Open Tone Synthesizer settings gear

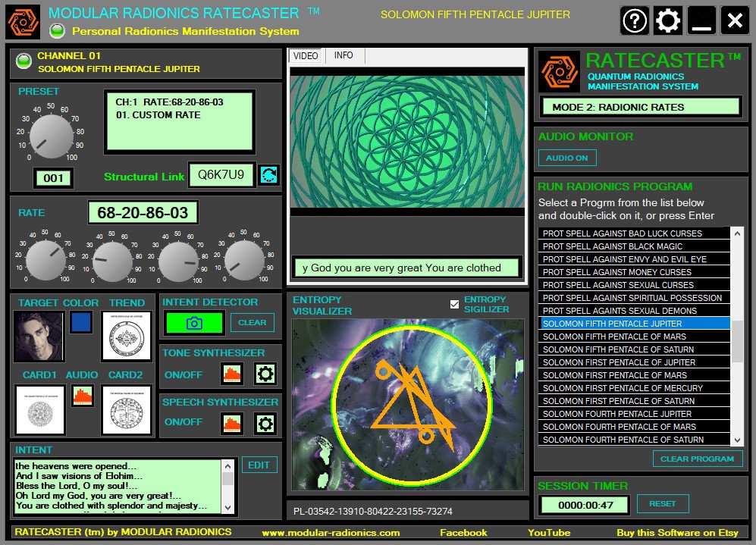pyautogui.click(x=265, y=374)
